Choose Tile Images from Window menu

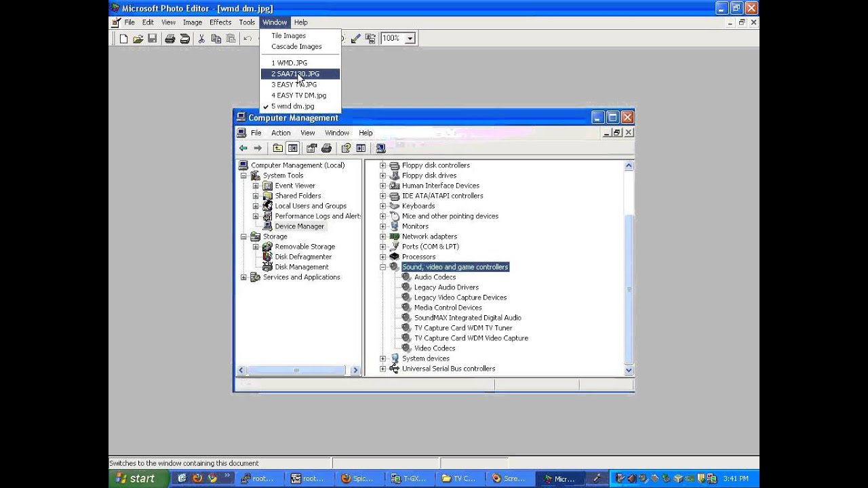point(300,36)
